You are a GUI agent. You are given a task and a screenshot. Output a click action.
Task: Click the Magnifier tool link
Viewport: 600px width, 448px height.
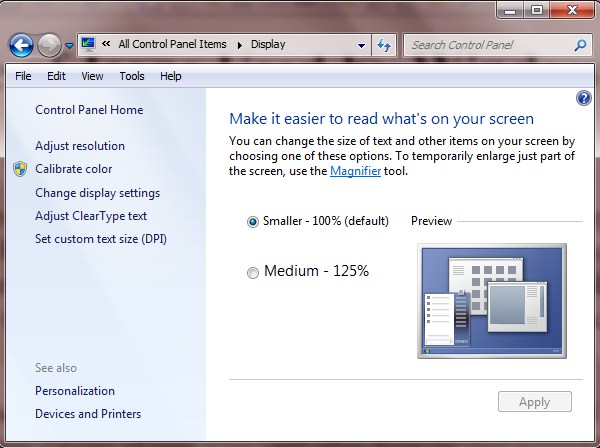point(355,171)
